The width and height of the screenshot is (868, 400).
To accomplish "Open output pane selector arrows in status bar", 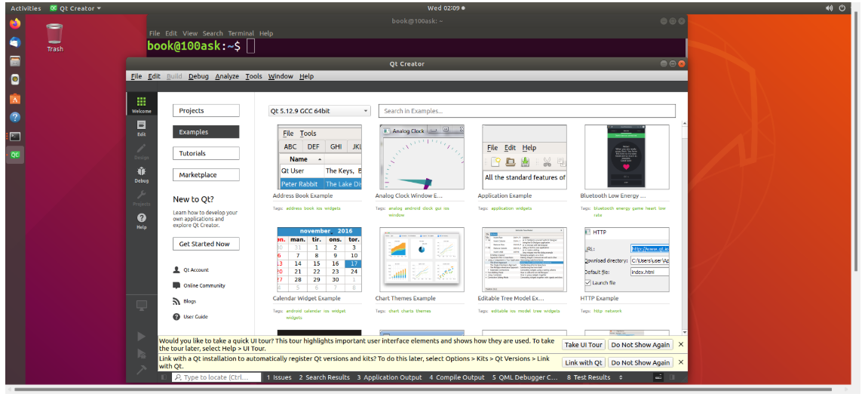I will pos(621,377).
